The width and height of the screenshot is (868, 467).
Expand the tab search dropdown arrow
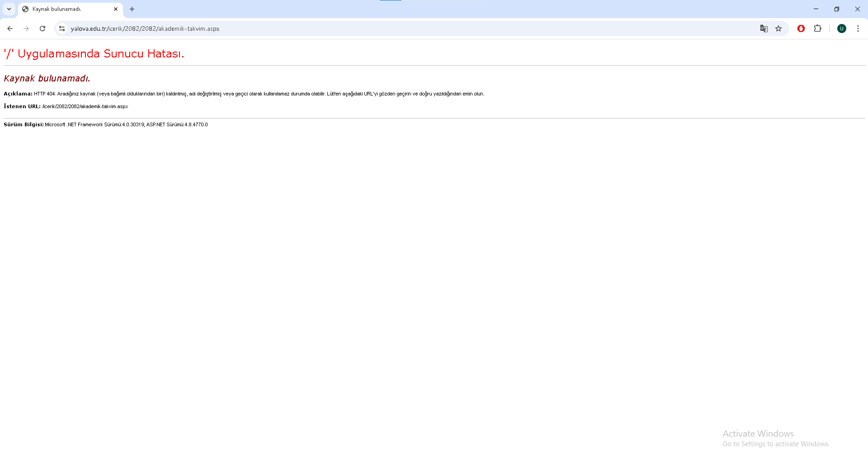pos(9,9)
